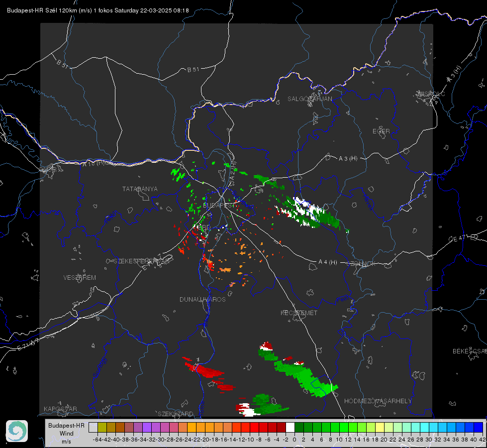Click the -64 value in the legend
The height and width of the screenshot is (448, 487).
tap(97, 440)
